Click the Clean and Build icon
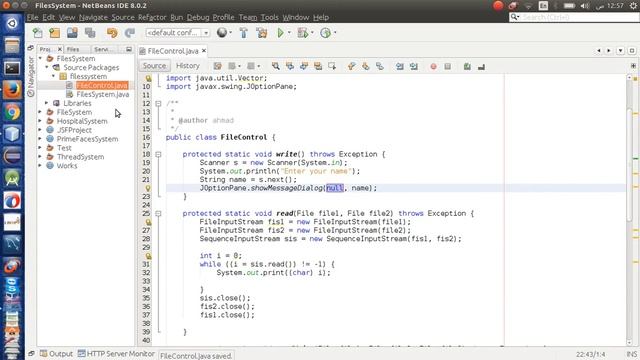This screenshot has height=360, width=640. (x=262, y=33)
